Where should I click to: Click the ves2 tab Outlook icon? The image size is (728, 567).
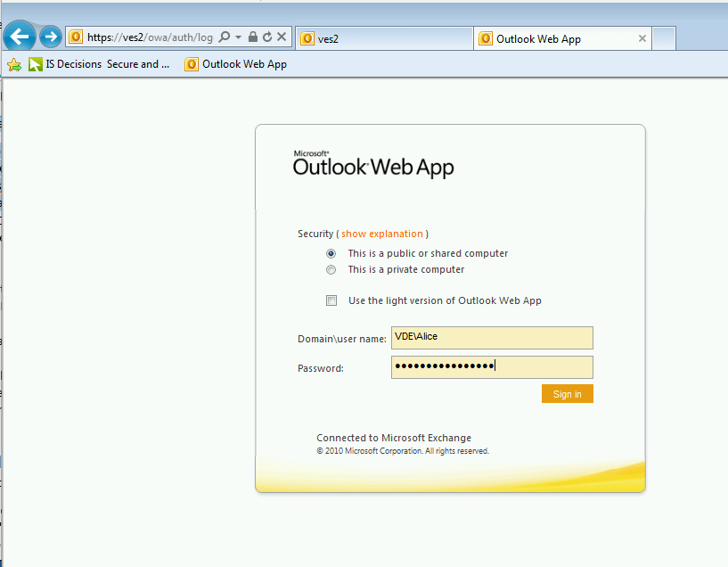click(x=307, y=38)
